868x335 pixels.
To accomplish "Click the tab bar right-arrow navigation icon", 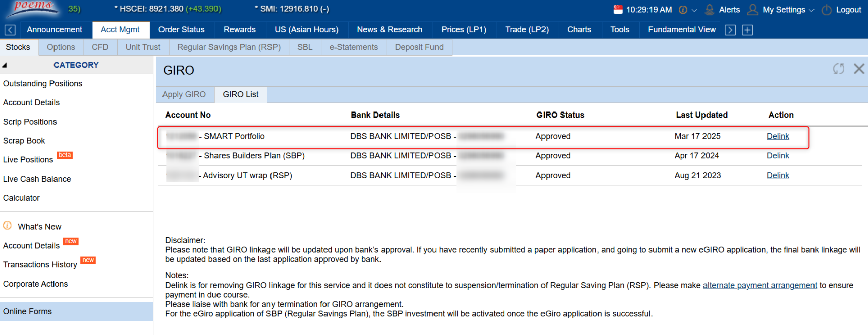I will click(x=730, y=30).
